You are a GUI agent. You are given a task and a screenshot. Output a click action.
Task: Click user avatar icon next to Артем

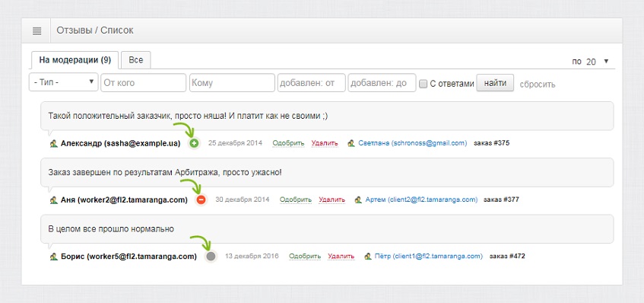(358, 199)
